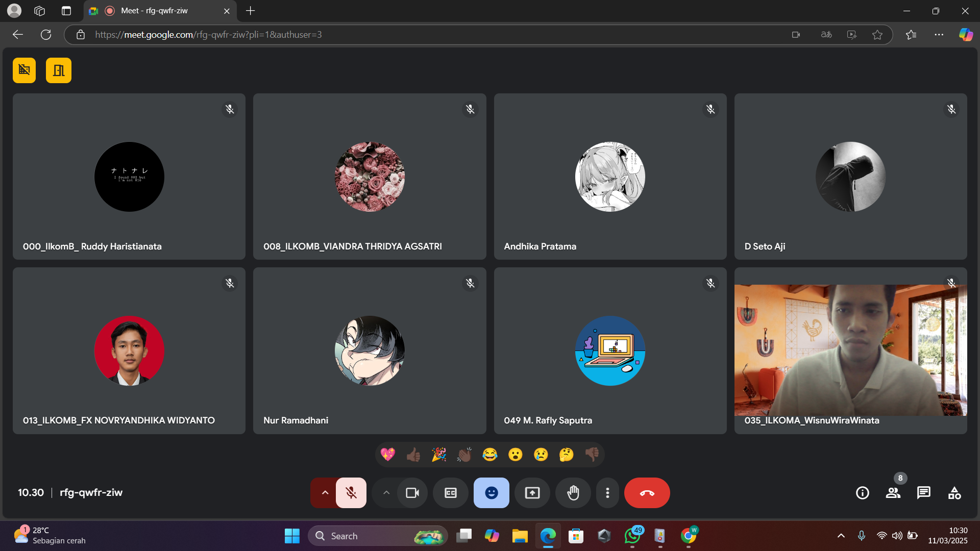Click the raise hand button
This screenshot has height=551, width=980.
(x=573, y=493)
